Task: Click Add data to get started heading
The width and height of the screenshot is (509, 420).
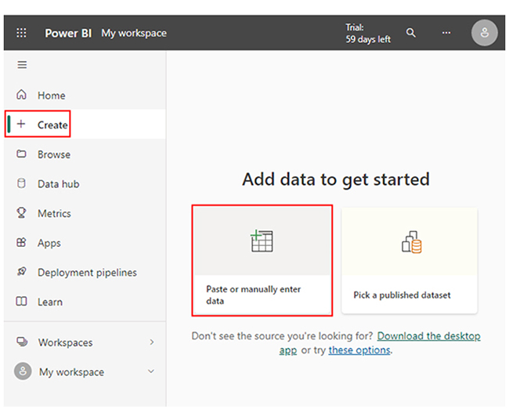Action: (336, 179)
